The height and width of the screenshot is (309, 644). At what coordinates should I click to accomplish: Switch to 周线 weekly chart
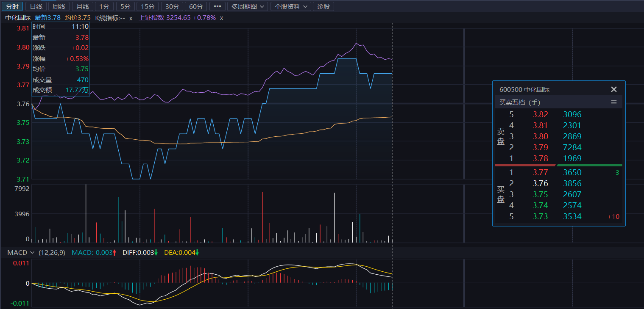point(59,6)
